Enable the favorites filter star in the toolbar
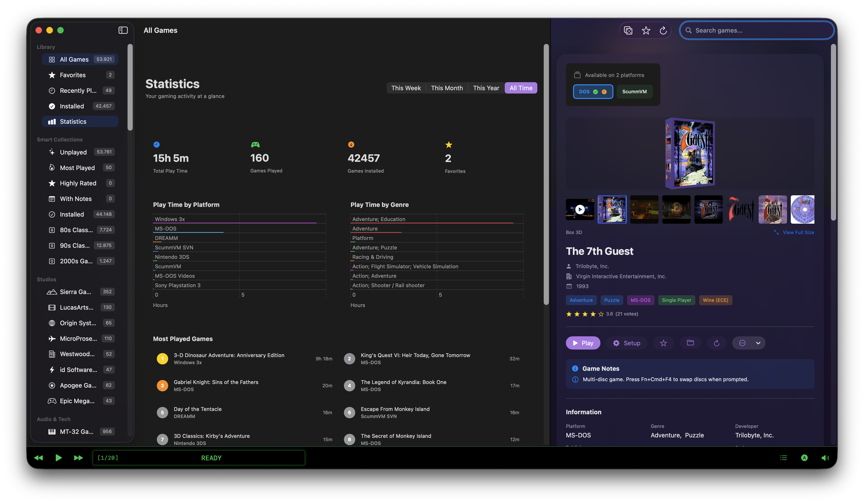Image resolution: width=864 pixels, height=504 pixels. tap(646, 30)
